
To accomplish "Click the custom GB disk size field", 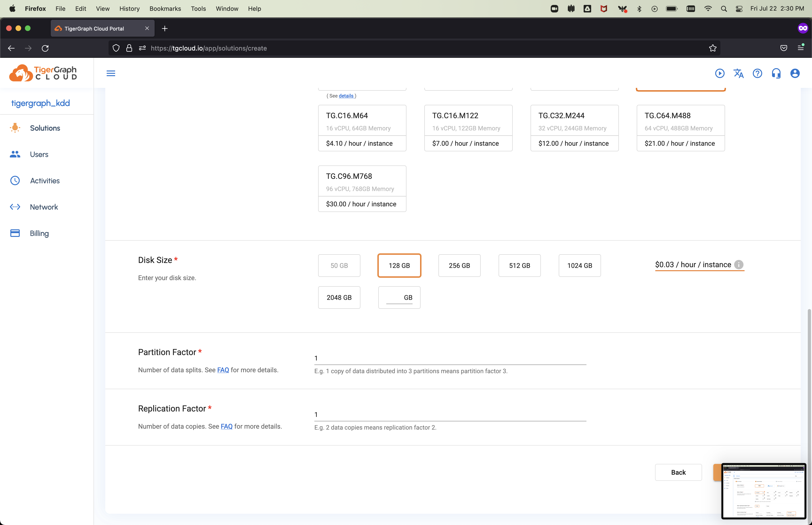I will (394, 298).
